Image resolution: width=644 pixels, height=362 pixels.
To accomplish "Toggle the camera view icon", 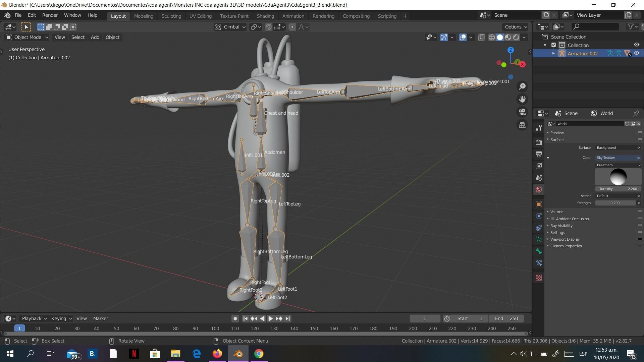I will pyautogui.click(x=522, y=112).
